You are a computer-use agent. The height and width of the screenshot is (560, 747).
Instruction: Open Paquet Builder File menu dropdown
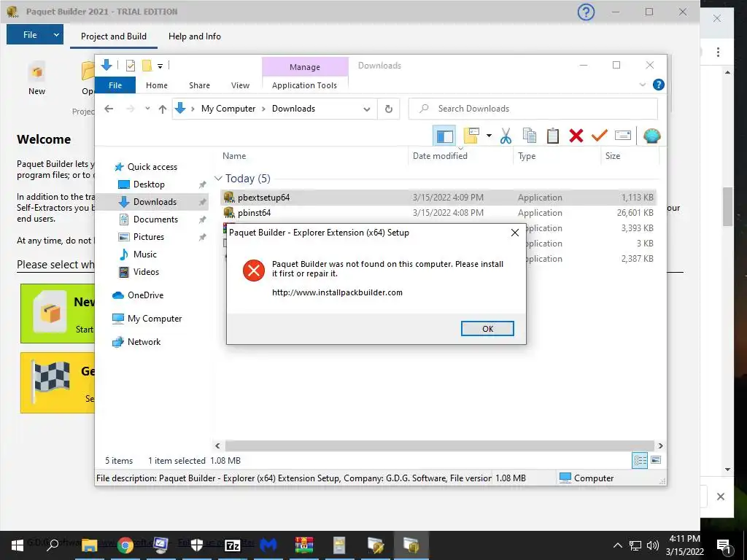tap(55, 35)
